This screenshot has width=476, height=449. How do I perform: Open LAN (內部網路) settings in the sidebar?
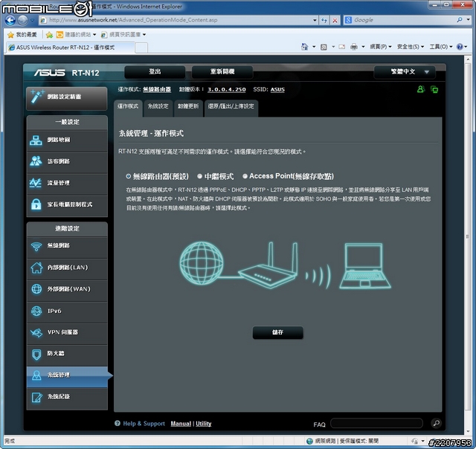(x=67, y=268)
